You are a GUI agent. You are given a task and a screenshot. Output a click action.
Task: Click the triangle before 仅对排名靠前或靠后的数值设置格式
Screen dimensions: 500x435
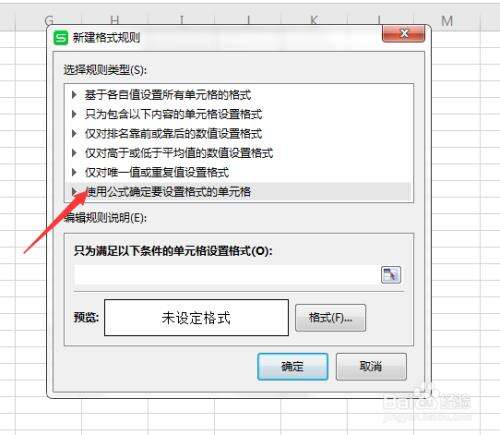click(74, 134)
